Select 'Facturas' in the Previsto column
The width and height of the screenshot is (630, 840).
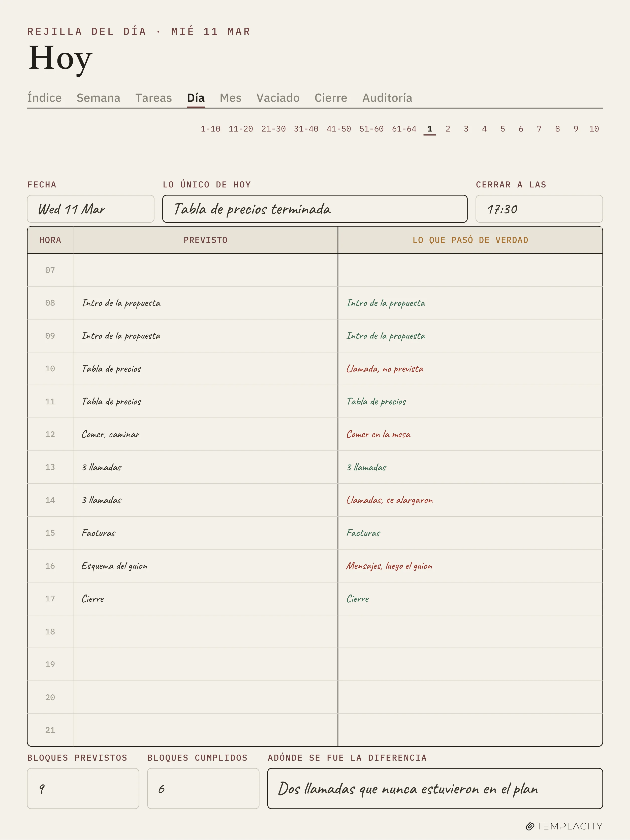tap(98, 533)
